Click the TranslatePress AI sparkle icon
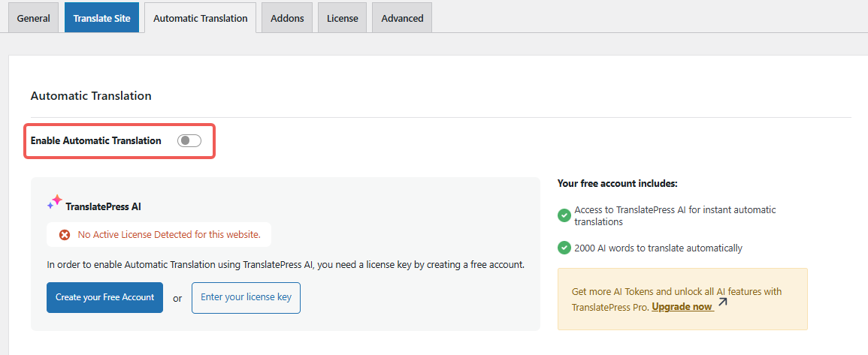The height and width of the screenshot is (355, 868). point(55,201)
